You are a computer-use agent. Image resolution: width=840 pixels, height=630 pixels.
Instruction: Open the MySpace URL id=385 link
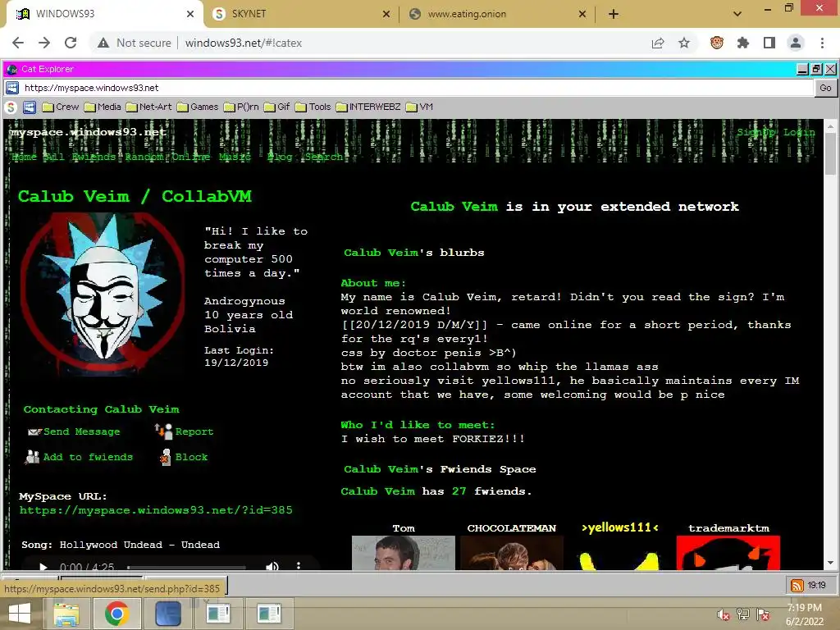pos(156,510)
